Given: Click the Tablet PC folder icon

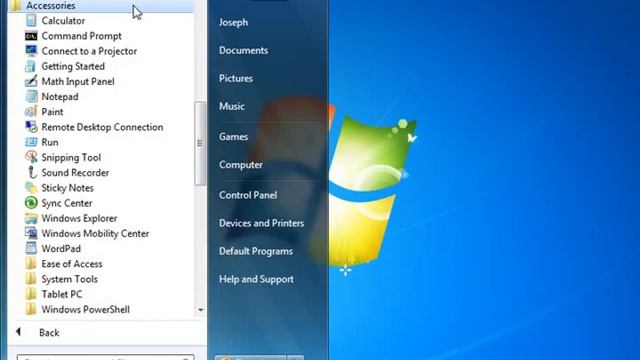Looking at the screenshot, I should [x=31, y=294].
